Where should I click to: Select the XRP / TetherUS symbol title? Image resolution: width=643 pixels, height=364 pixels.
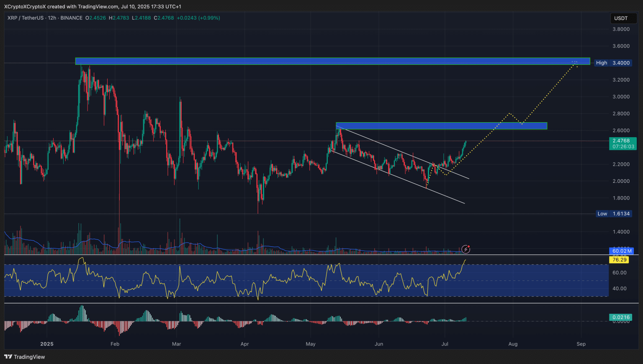pos(26,18)
